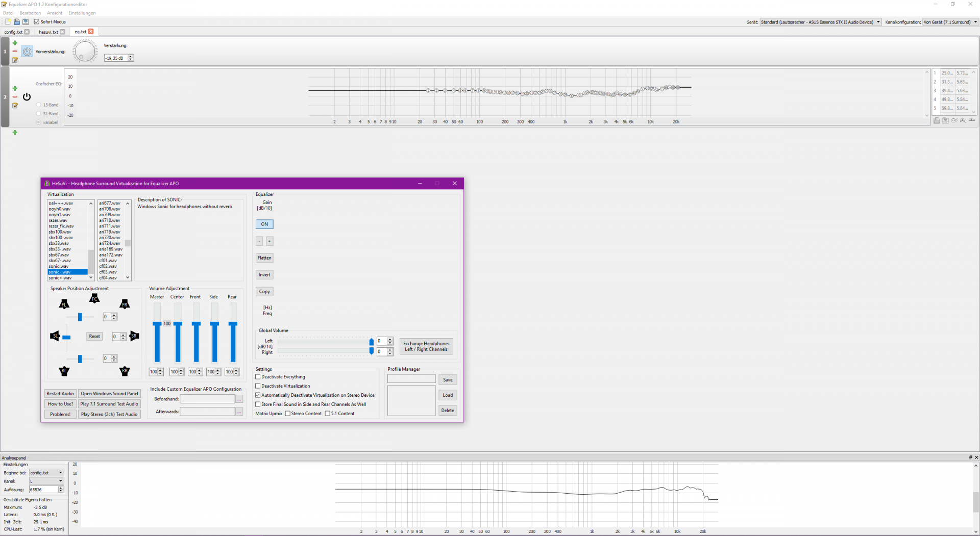Image resolution: width=980 pixels, height=536 pixels.
Task: Close the config.txt tab
Action: point(27,32)
